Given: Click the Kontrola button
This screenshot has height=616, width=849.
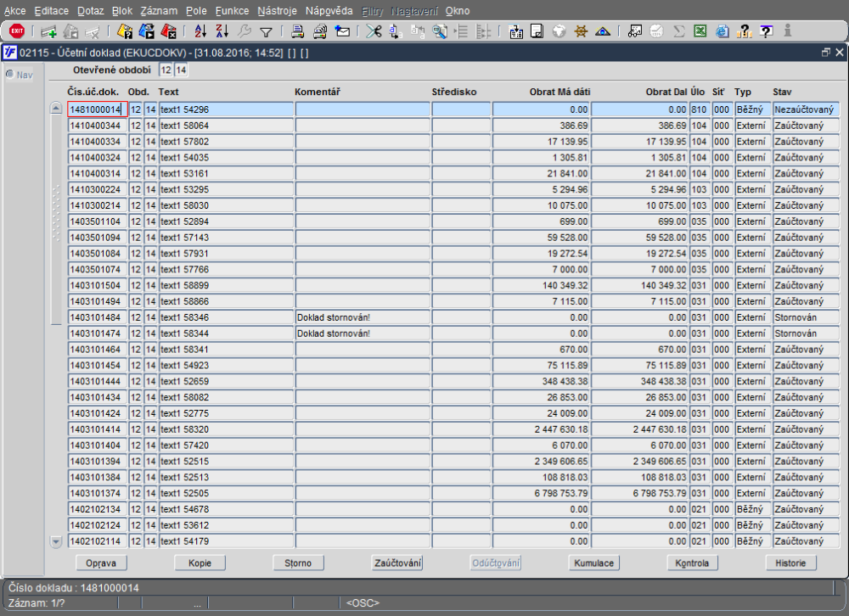Looking at the screenshot, I should [x=693, y=563].
